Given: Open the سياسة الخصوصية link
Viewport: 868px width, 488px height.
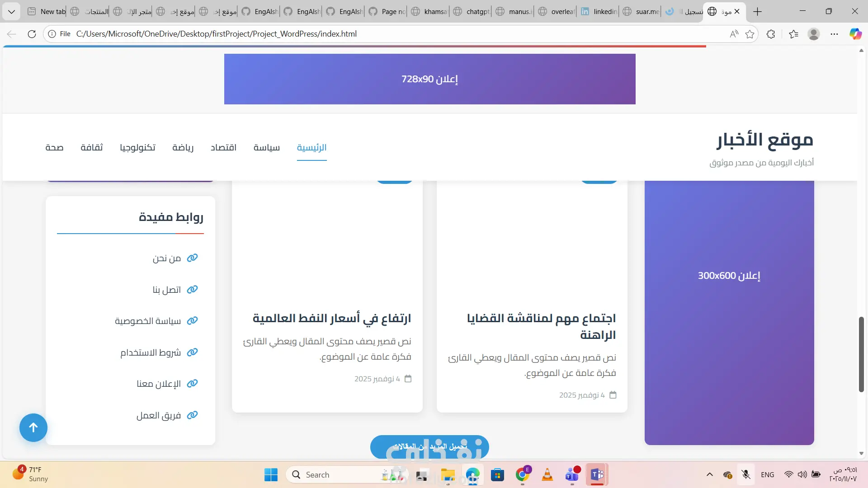Looking at the screenshot, I should (x=148, y=321).
